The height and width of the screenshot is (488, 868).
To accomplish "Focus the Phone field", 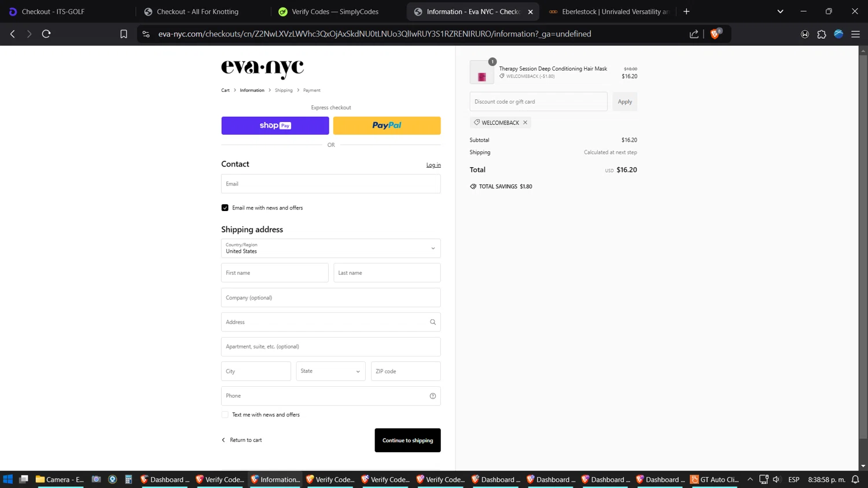I will 330,396.
